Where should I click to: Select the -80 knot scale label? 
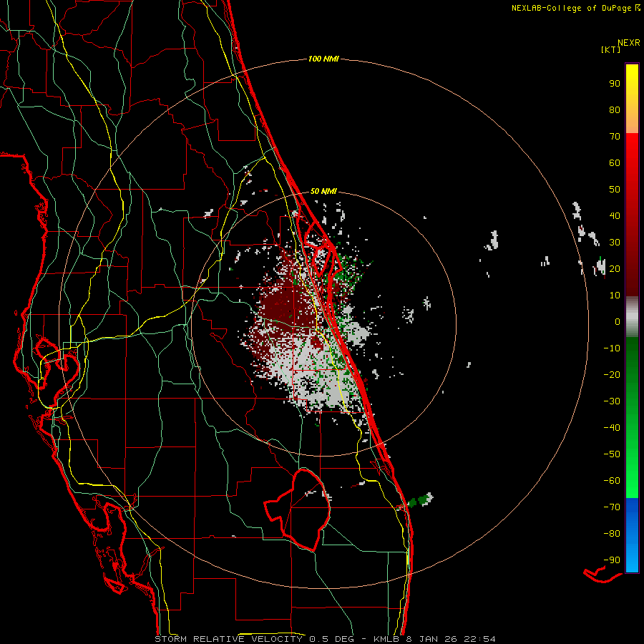point(612,534)
